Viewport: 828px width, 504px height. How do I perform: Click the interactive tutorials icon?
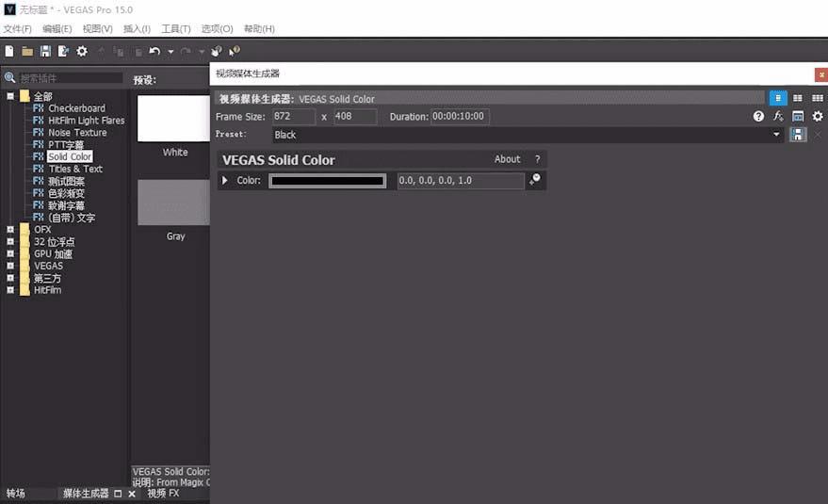pyautogui.click(x=217, y=51)
